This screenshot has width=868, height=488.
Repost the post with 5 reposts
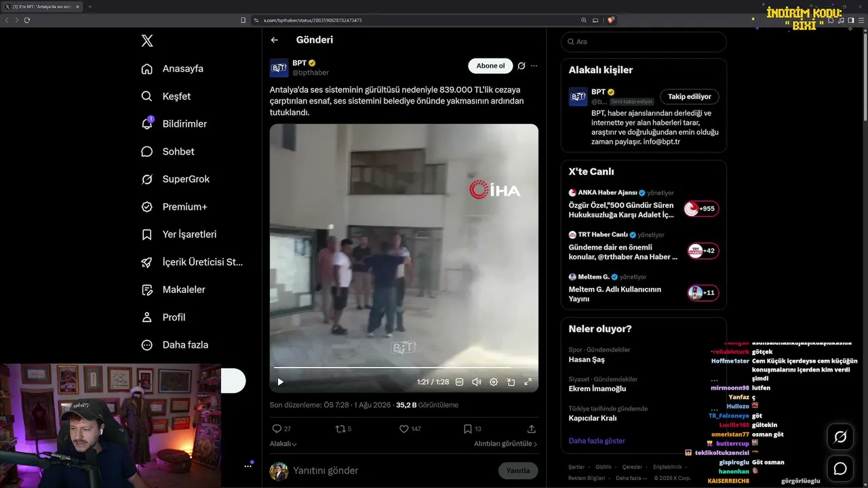(340, 429)
